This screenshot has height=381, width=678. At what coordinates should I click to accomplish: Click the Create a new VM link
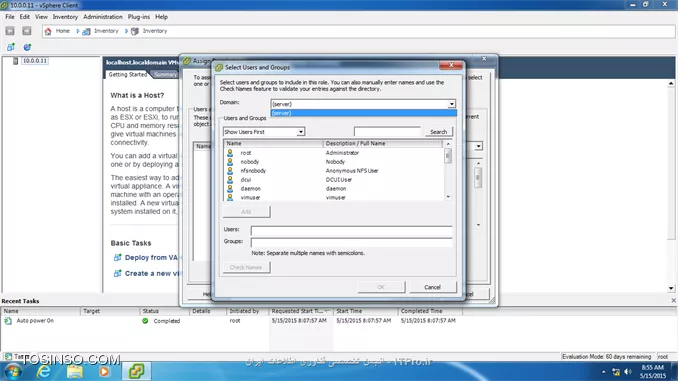[x=152, y=273]
